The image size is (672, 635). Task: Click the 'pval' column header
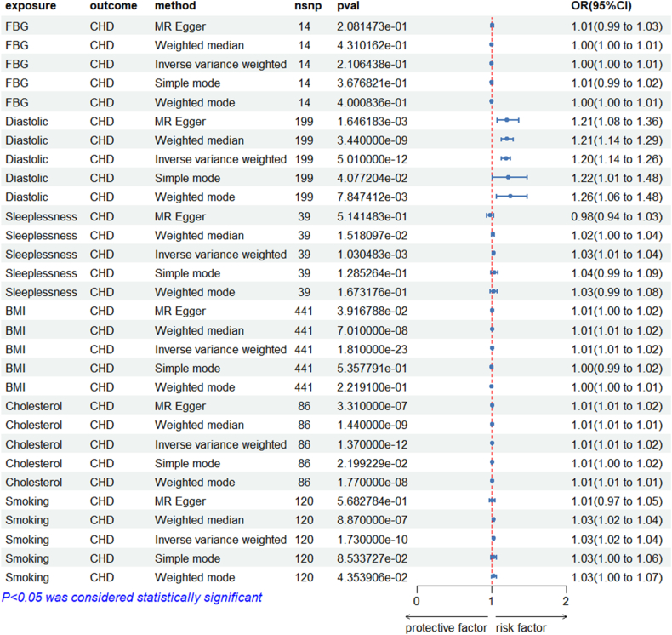[x=348, y=6]
